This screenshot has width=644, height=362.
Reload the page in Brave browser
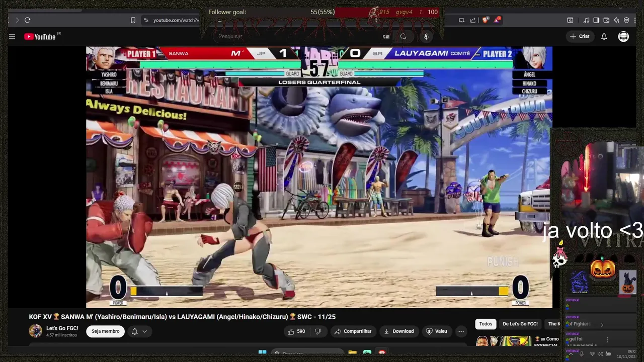coord(27,20)
